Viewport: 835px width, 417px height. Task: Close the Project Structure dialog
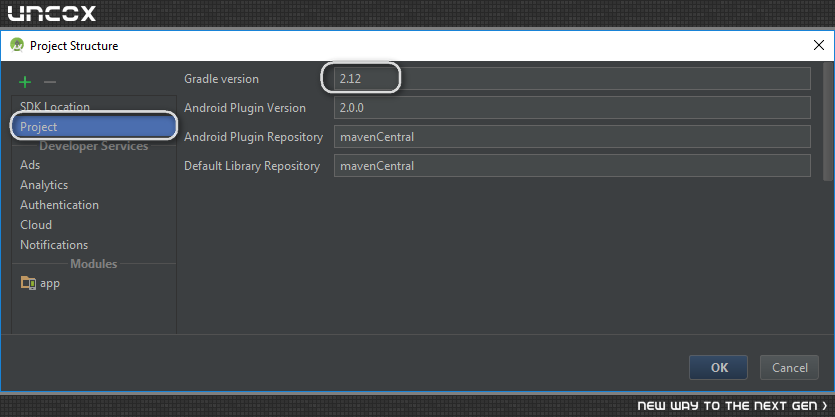pyautogui.click(x=819, y=45)
